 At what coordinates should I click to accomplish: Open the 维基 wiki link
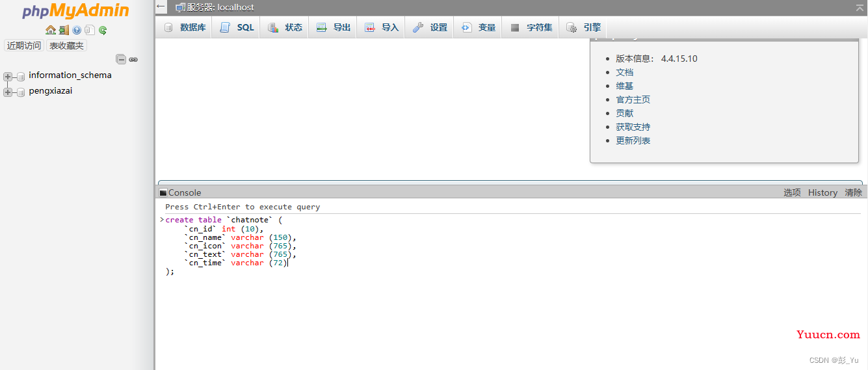click(625, 86)
